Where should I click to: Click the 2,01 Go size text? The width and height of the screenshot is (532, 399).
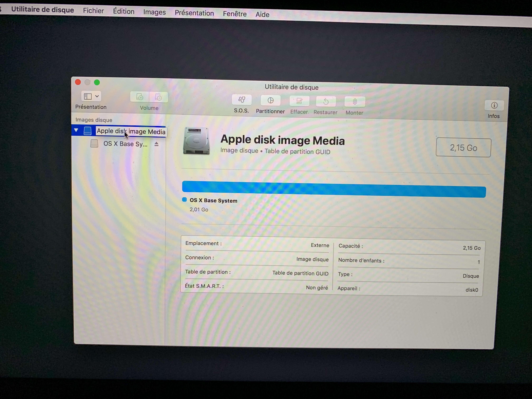199,210
